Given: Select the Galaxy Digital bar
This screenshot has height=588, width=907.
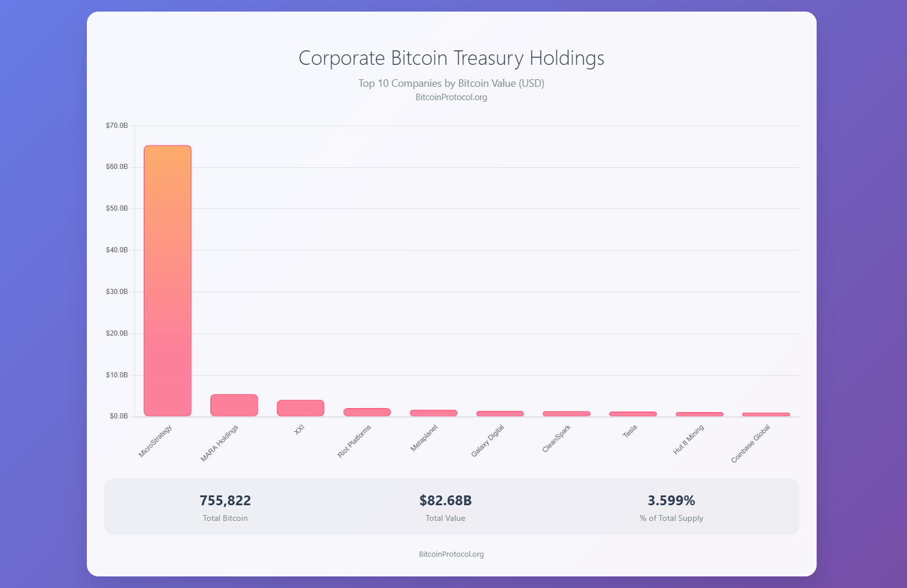Looking at the screenshot, I should (500, 414).
